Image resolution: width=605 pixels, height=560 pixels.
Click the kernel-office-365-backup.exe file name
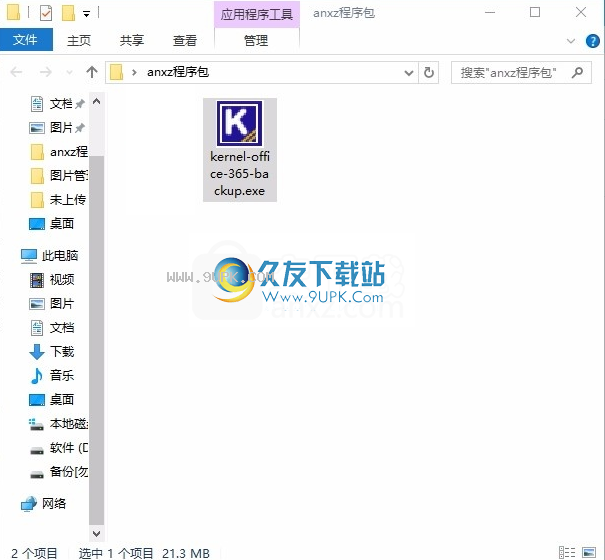[x=240, y=174]
